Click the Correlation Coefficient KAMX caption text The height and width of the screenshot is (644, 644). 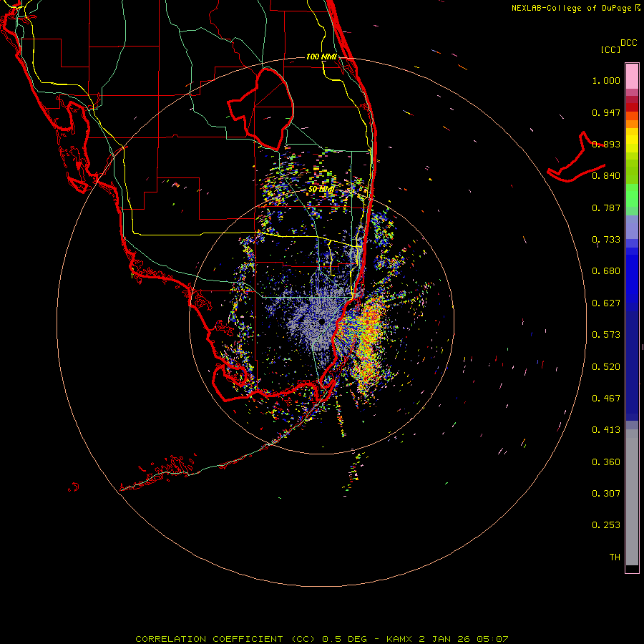tap(322, 639)
